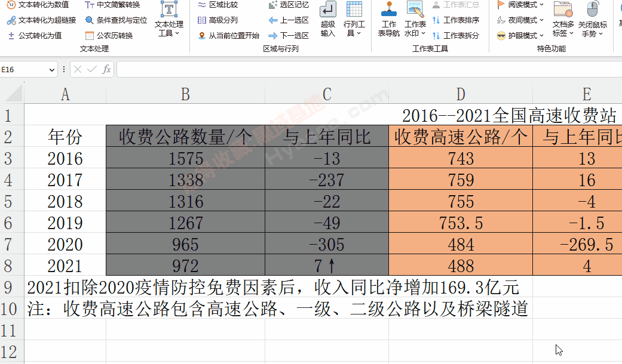The image size is (622, 364).
Task: Click cell with value -237
Action: click(327, 180)
